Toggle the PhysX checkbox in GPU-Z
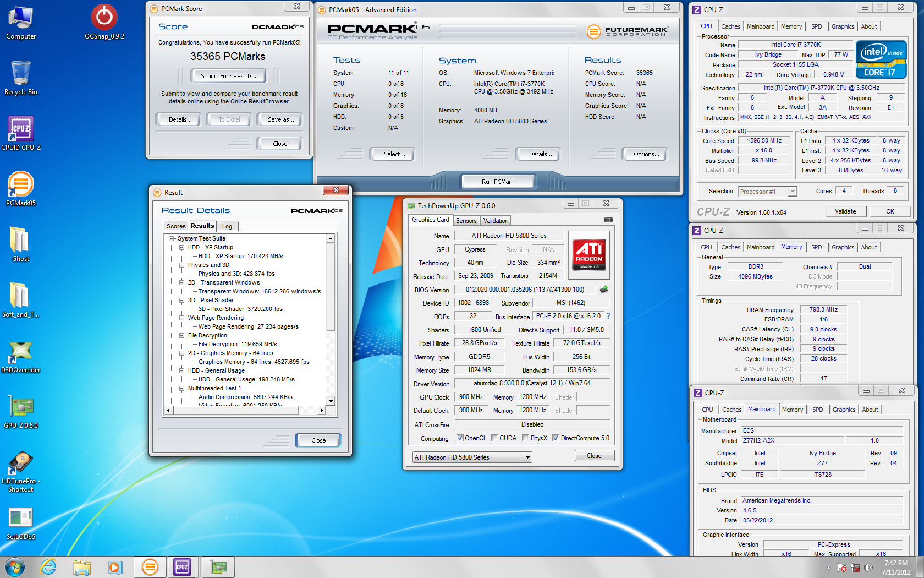This screenshot has width=924, height=578. tap(526, 438)
